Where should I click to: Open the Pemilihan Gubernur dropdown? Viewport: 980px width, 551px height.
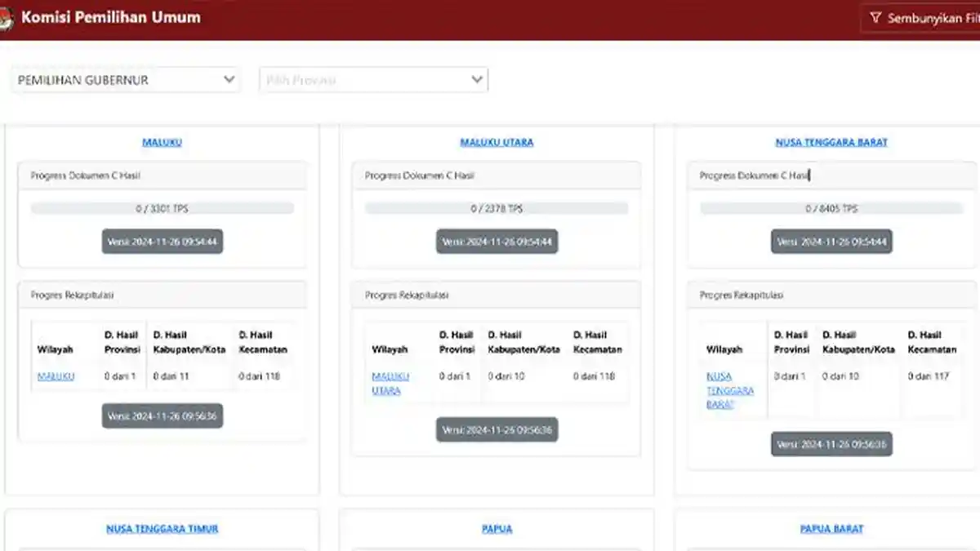[x=127, y=80]
